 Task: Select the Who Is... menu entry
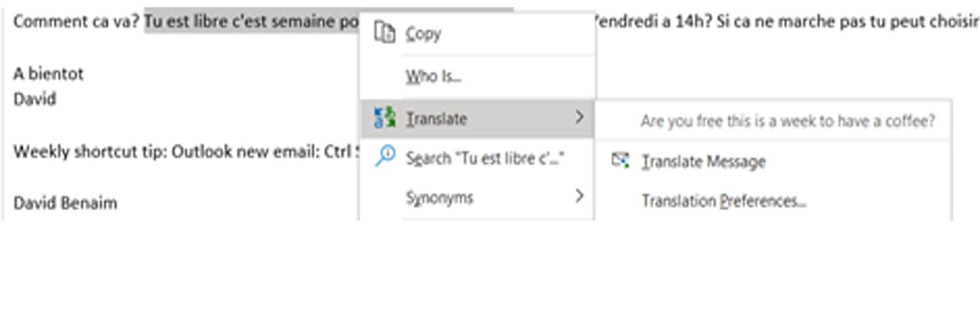click(x=433, y=76)
